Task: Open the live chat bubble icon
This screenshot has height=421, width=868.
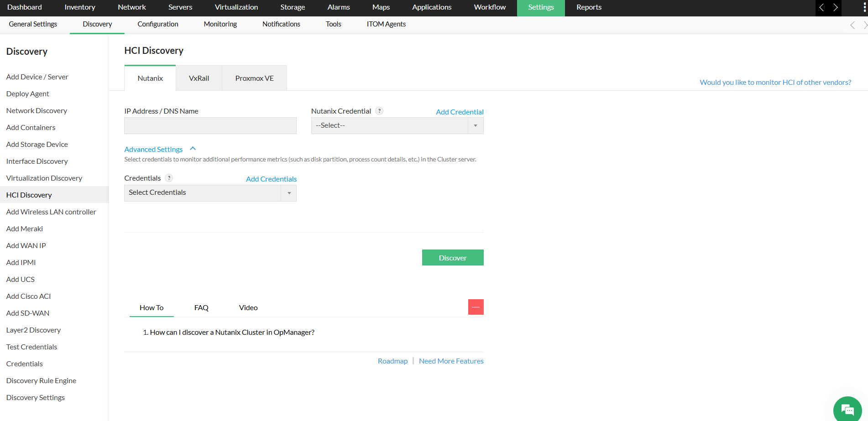Action: (847, 409)
